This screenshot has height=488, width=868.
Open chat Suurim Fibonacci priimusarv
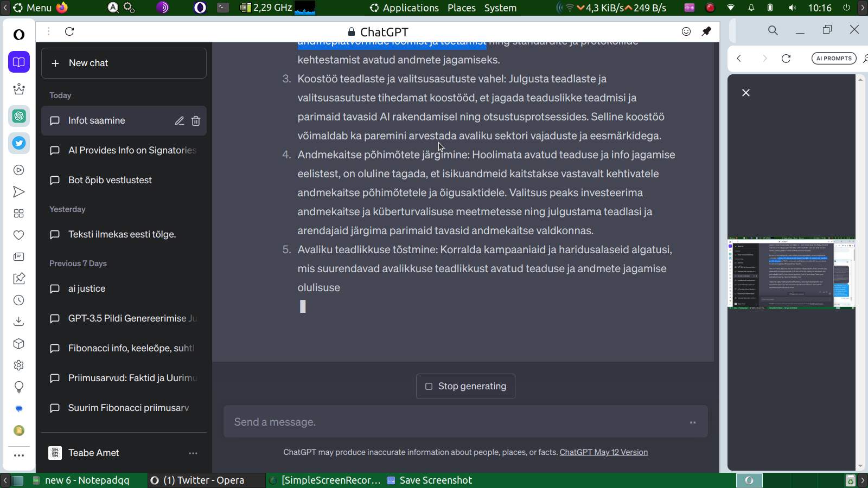click(x=124, y=408)
